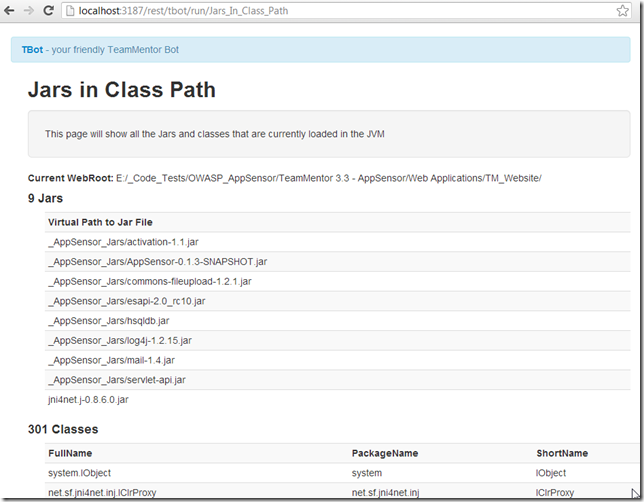
Task: Click the mail-1.4.jar row
Action: [x=111, y=360]
